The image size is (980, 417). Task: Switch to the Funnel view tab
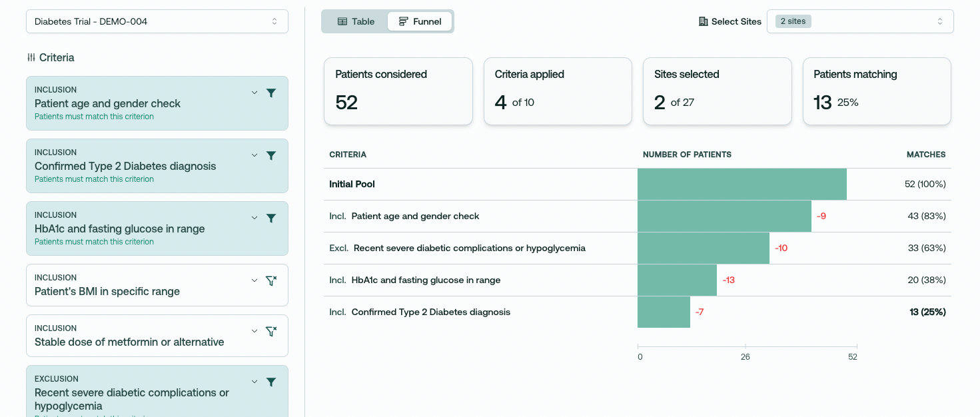click(x=420, y=21)
